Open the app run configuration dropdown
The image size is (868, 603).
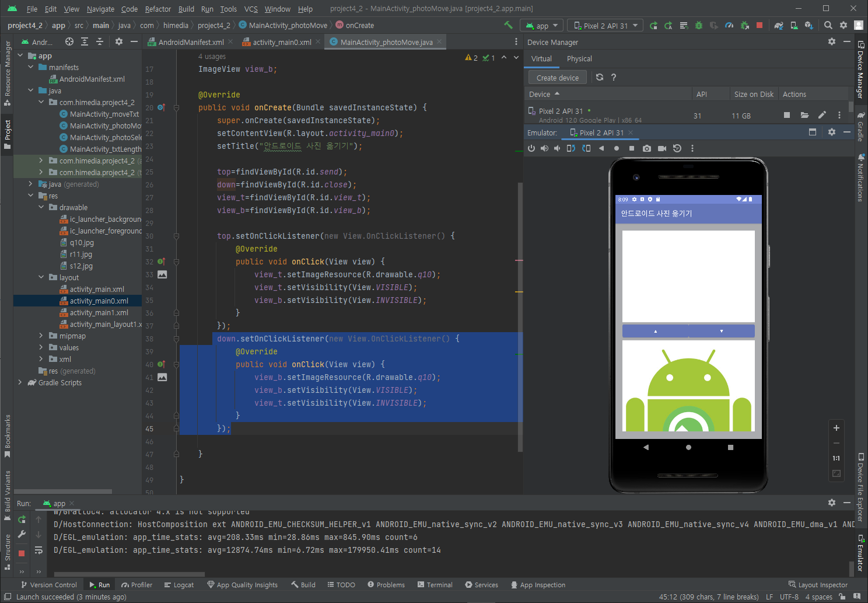542,26
